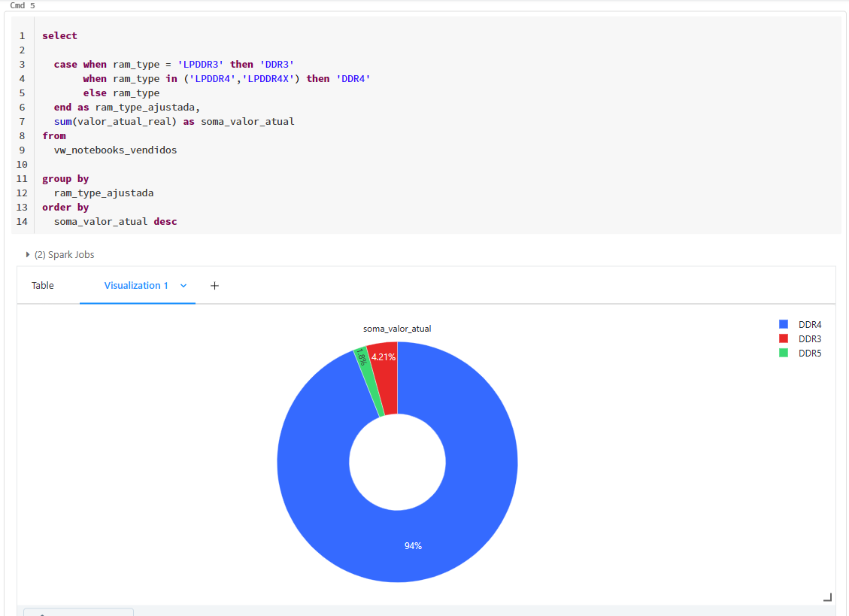This screenshot has height=616, width=849.
Task: Add a new visualization with the plus icon
Action: [214, 286]
